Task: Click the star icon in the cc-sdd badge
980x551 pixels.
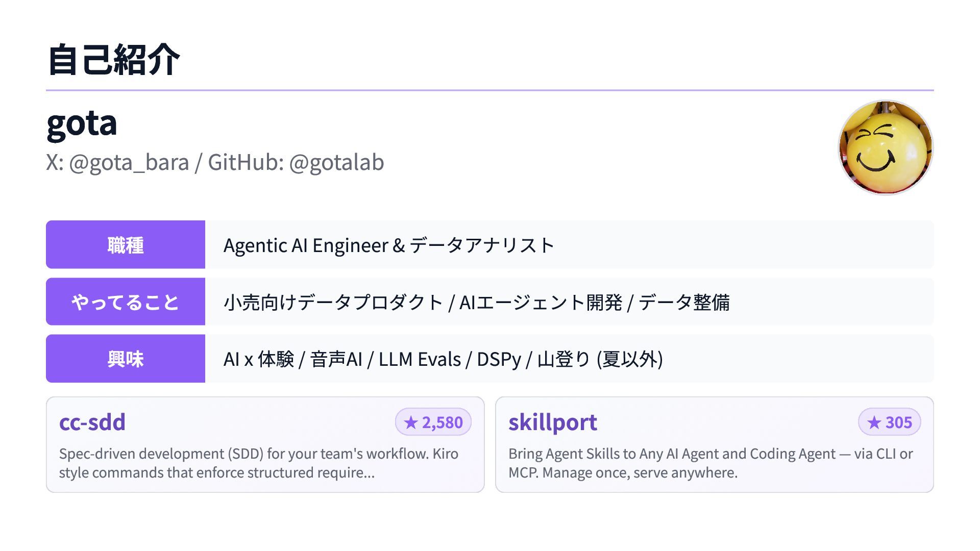Action: click(x=411, y=422)
